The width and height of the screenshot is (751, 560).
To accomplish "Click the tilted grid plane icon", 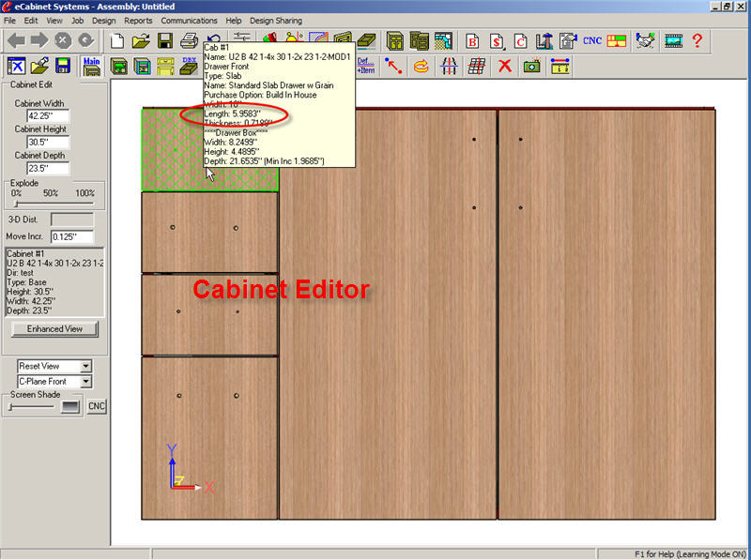I will coord(477,66).
